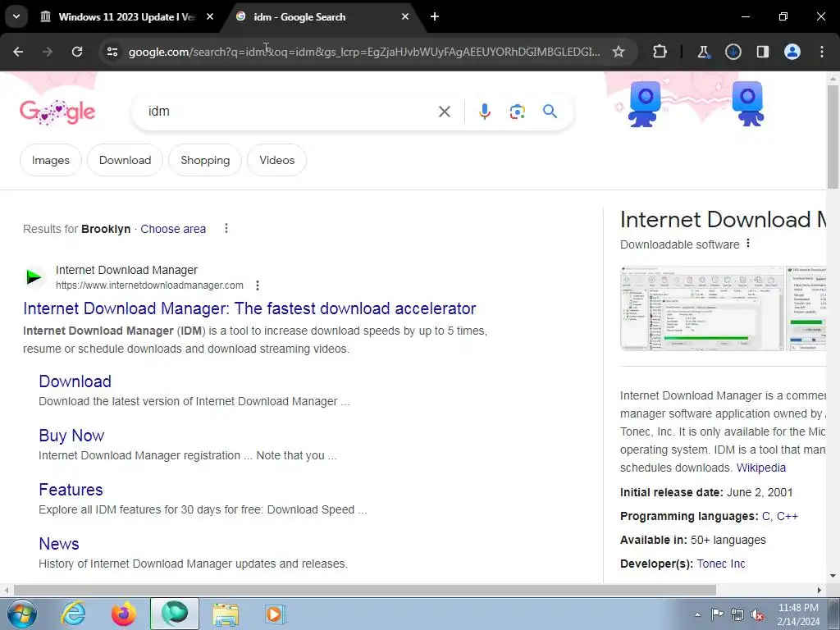Launch Firefox from the taskbar
840x630 pixels.
point(123,614)
